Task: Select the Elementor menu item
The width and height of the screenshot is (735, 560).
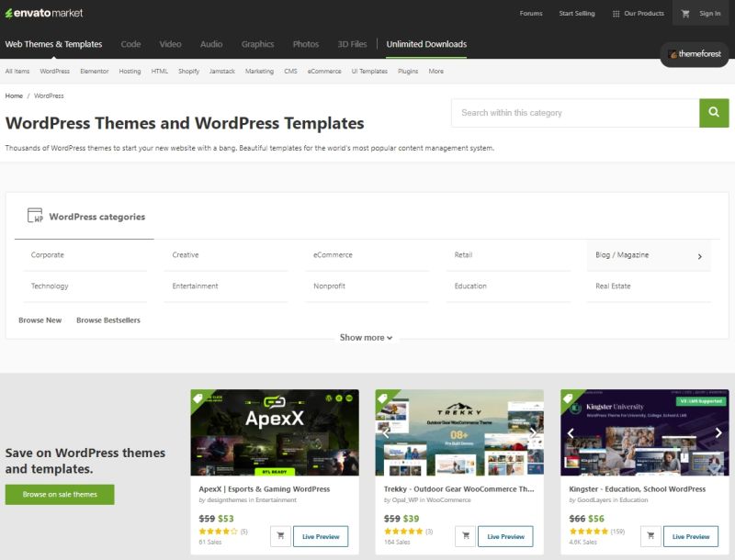Action: pyautogui.click(x=94, y=71)
